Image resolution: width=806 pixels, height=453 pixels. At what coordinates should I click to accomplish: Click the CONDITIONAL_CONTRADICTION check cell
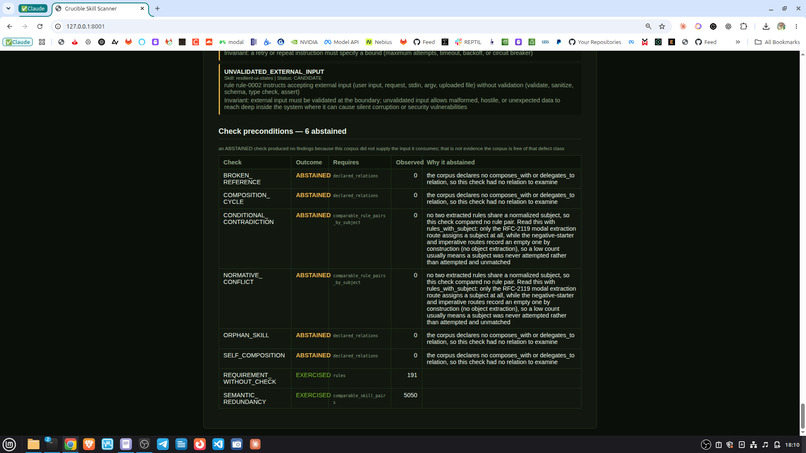(255, 239)
